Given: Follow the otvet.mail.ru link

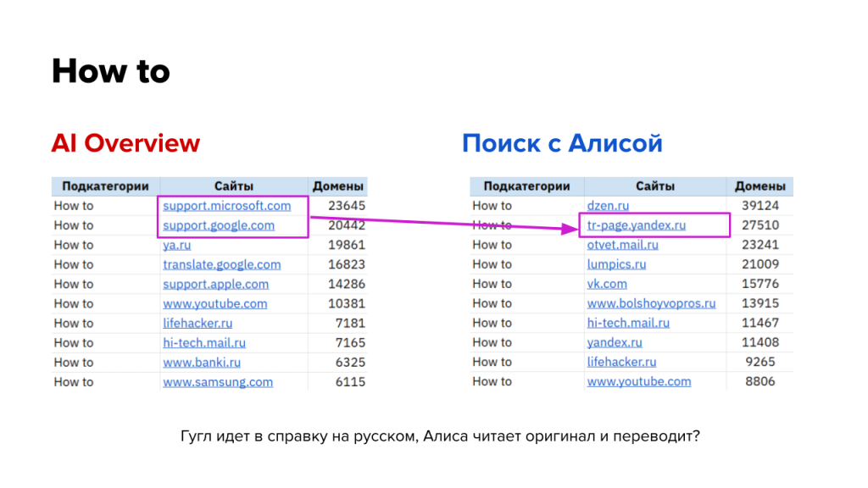Looking at the screenshot, I should [622, 245].
